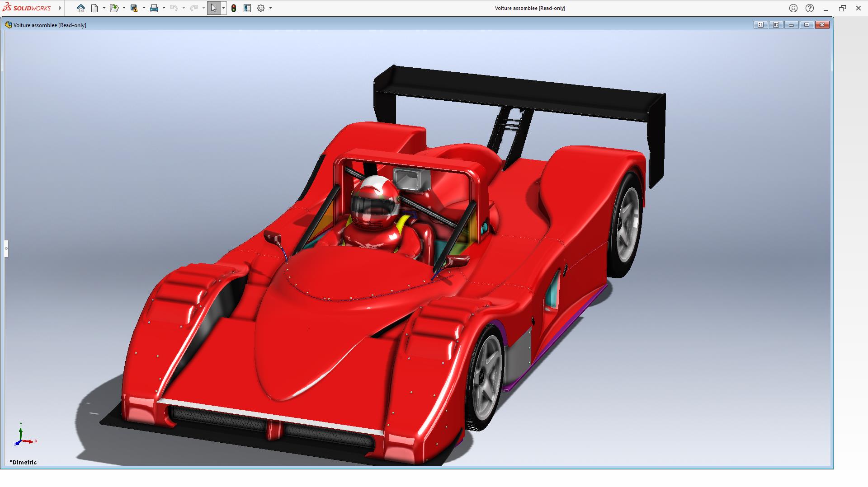Create a new document with New icon
Viewport: 868px width, 487px height.
(x=94, y=8)
